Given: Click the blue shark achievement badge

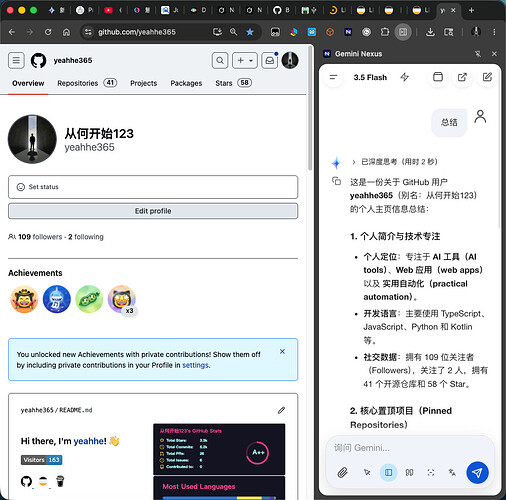Looking at the screenshot, I should pos(57,299).
